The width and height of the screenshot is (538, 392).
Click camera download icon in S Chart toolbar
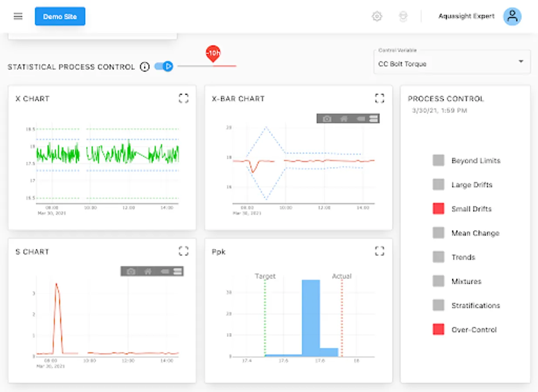[x=131, y=271]
